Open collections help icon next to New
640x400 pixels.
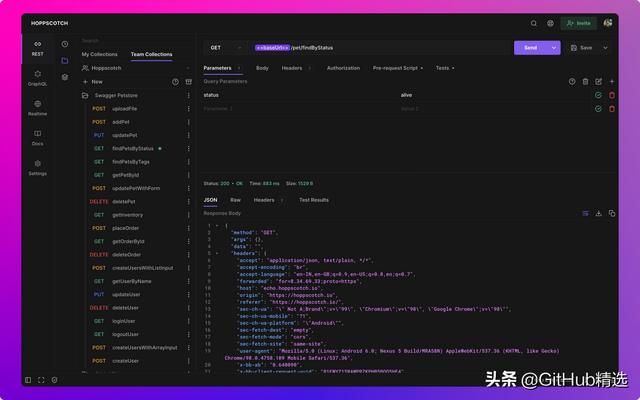click(x=176, y=82)
